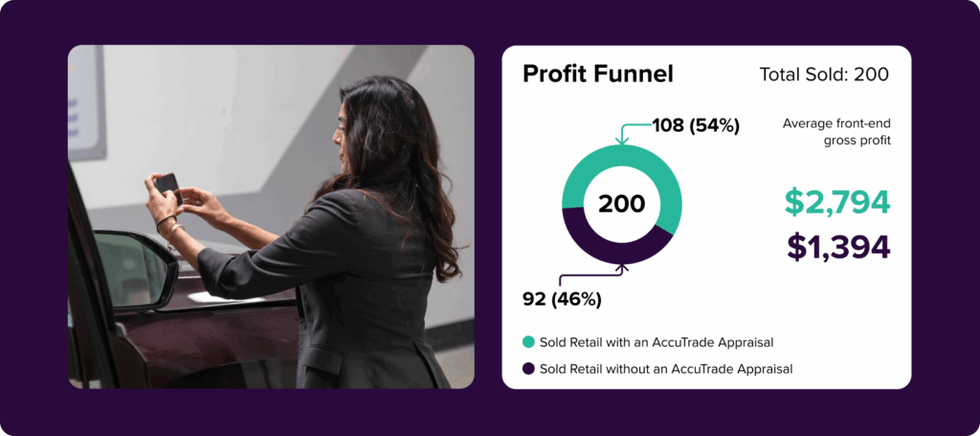The width and height of the screenshot is (980, 436).
Task: Click the 108 (54%) data label
Action: tap(696, 125)
